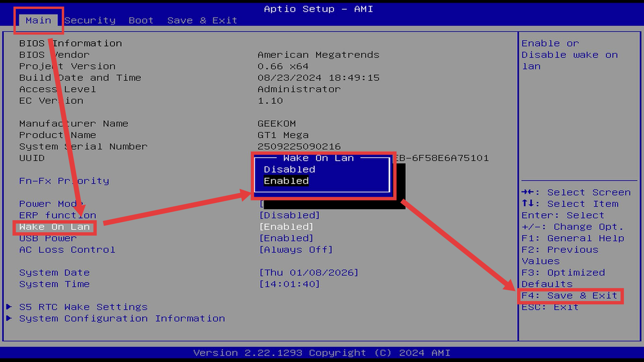This screenshot has height=362, width=644.
Task: Edit the System Time field
Action: pos(289,284)
